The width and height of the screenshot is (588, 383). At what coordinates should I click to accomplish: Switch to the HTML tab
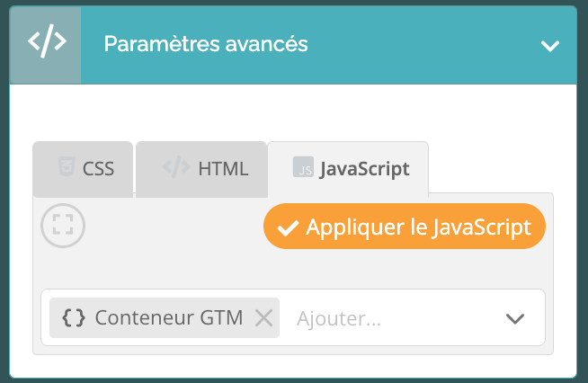(x=201, y=169)
